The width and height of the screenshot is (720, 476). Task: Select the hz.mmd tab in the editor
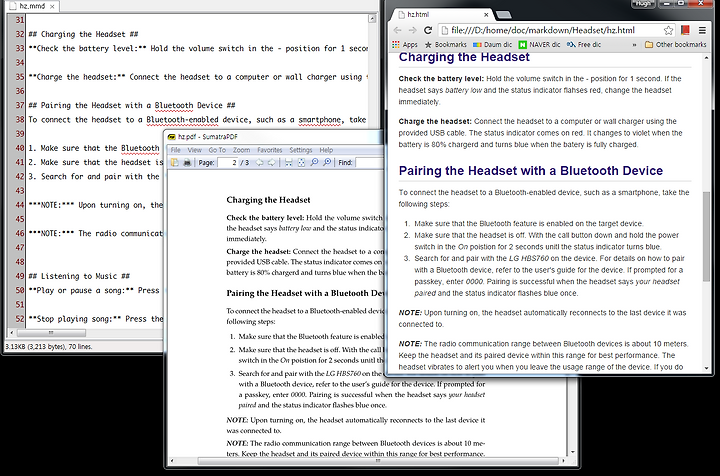coord(32,6)
